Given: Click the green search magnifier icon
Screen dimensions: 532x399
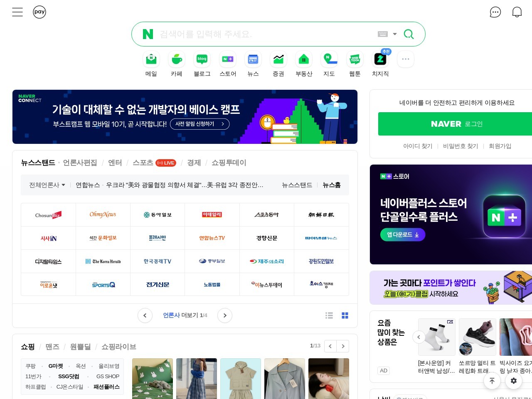Looking at the screenshot, I should (x=409, y=34).
